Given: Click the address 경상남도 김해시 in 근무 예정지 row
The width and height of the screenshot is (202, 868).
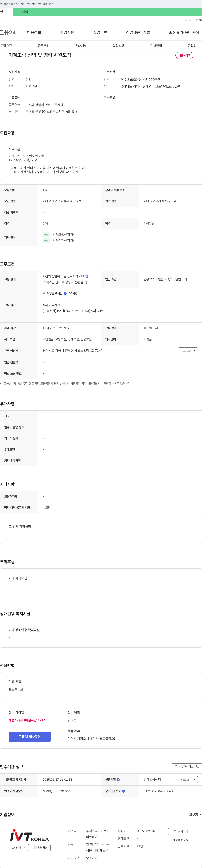Looking at the screenshot, I should pos(72,351).
